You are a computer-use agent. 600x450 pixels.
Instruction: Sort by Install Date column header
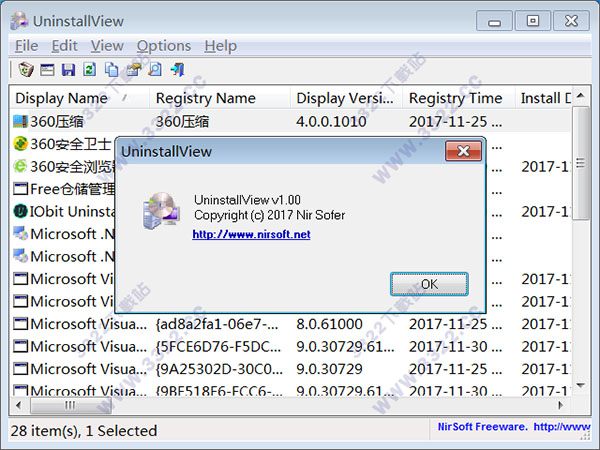coord(543,98)
